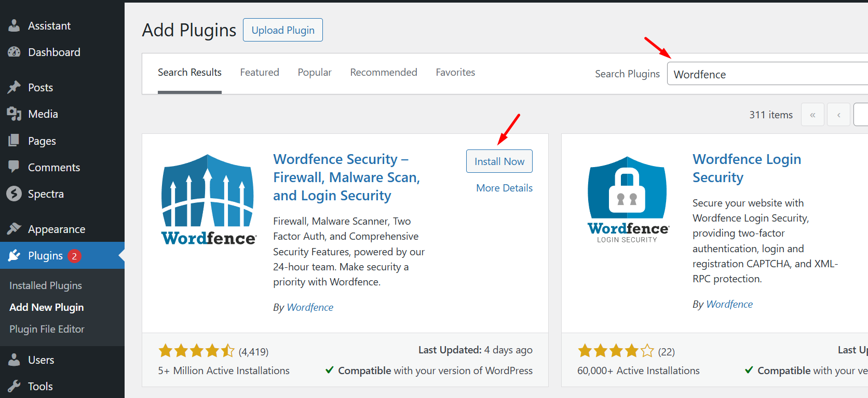Viewport: 868px width, 398px height.
Task: Open the Recommended plugins tab
Action: [384, 73]
